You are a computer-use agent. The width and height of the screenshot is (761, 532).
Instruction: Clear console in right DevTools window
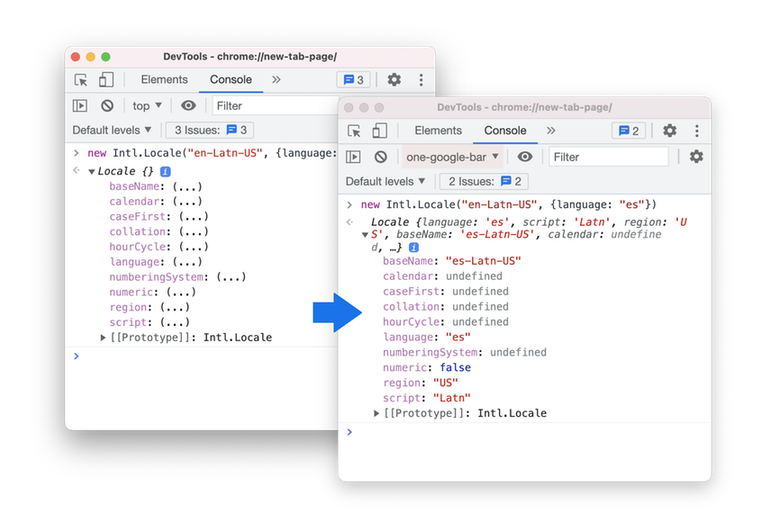(380, 157)
